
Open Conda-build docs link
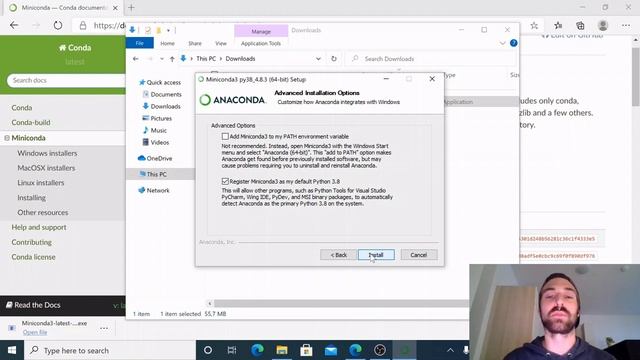coord(31,122)
